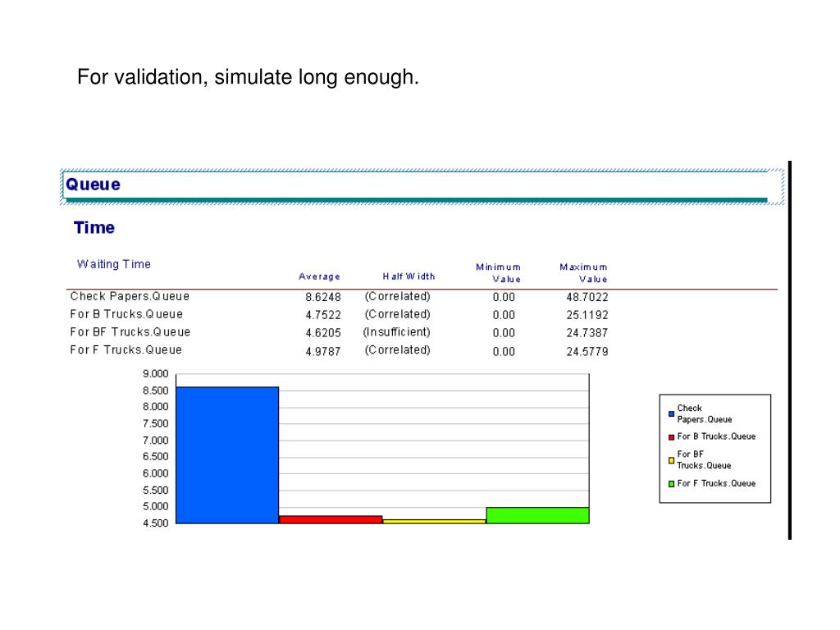
Task: Select green For F Trucks.Queue legend swatch
Action: click(x=671, y=484)
